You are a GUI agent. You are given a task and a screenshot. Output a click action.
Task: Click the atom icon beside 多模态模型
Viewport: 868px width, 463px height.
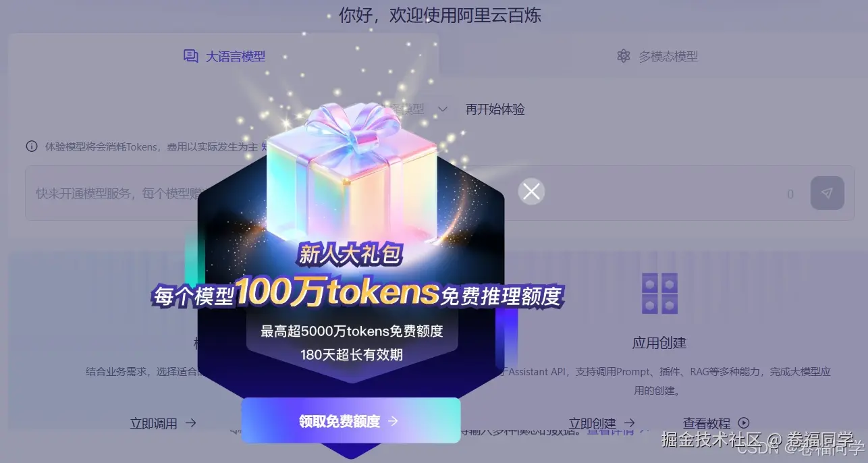(624, 56)
